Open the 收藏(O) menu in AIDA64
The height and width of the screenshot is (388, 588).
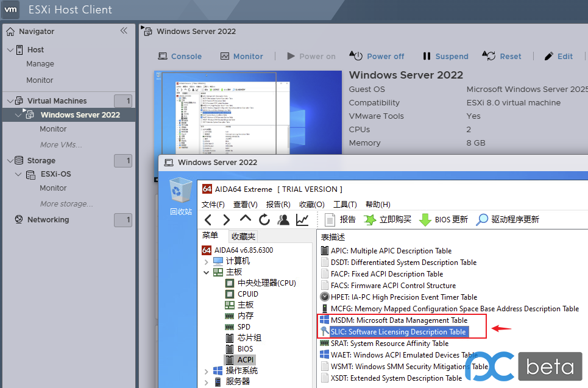311,204
